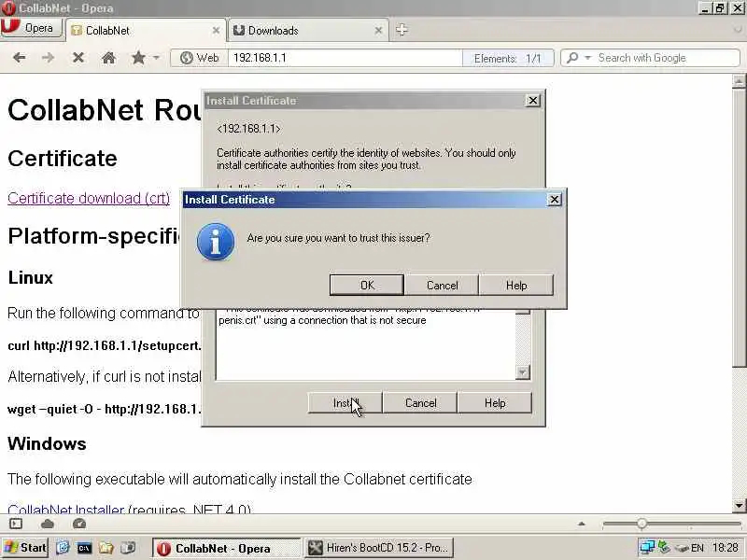The width and height of the screenshot is (747, 560).
Task: Switch to the Downloads tab
Action: click(308, 31)
